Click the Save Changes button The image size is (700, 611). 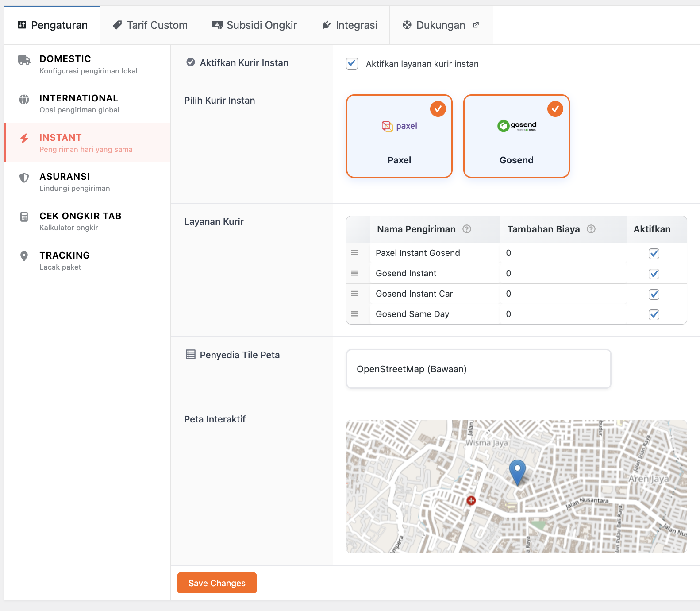(x=217, y=583)
